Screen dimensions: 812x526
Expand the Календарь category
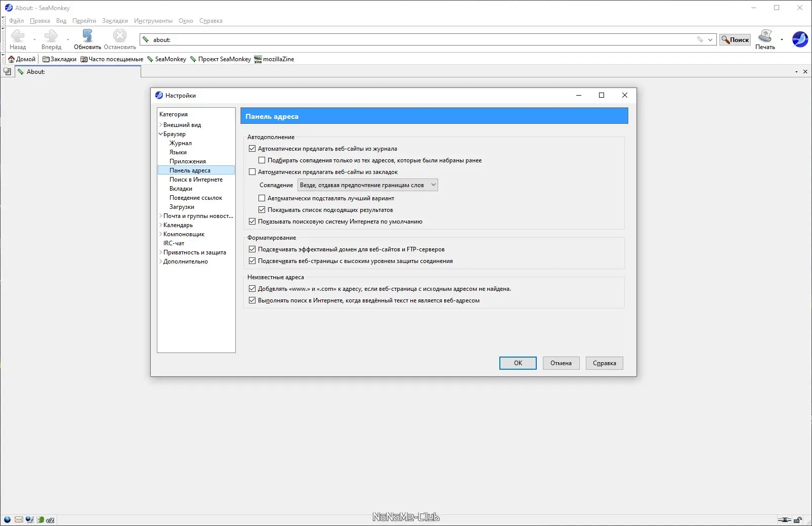click(x=161, y=225)
